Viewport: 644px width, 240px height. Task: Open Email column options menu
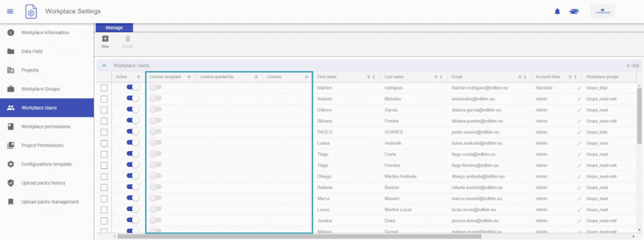click(x=525, y=77)
